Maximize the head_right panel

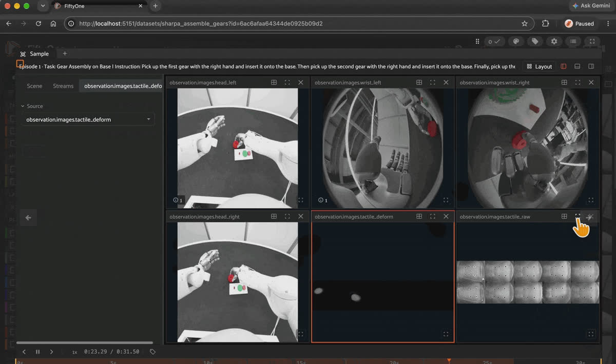[287, 217]
